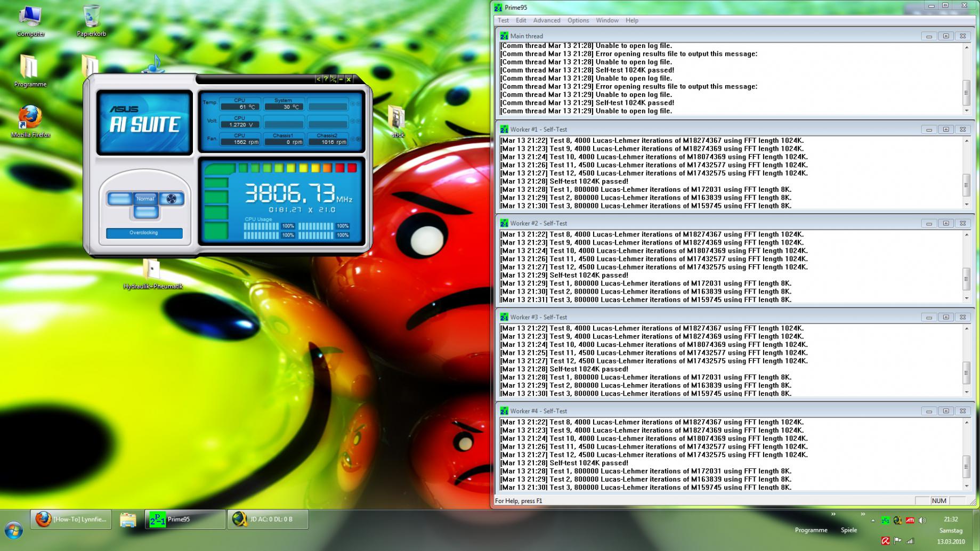The image size is (980, 551).
Task: Maximize the Worker #3 child window
Action: tap(946, 317)
